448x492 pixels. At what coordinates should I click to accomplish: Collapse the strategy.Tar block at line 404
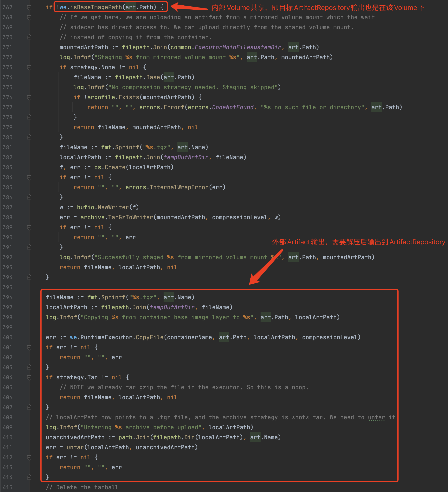(29, 377)
